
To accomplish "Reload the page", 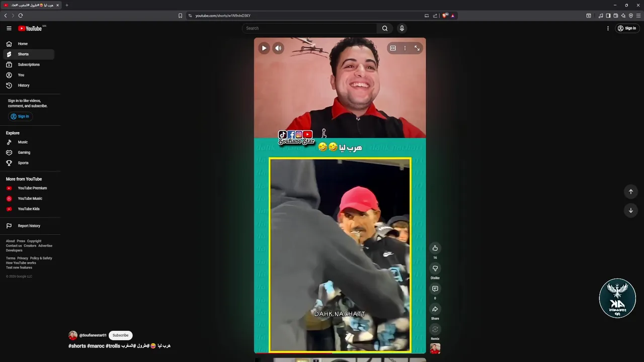I will 21,16.
